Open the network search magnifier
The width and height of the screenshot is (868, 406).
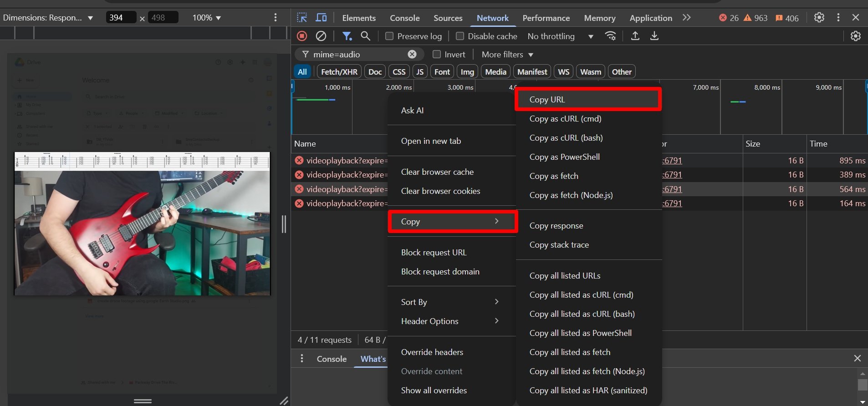pos(365,36)
